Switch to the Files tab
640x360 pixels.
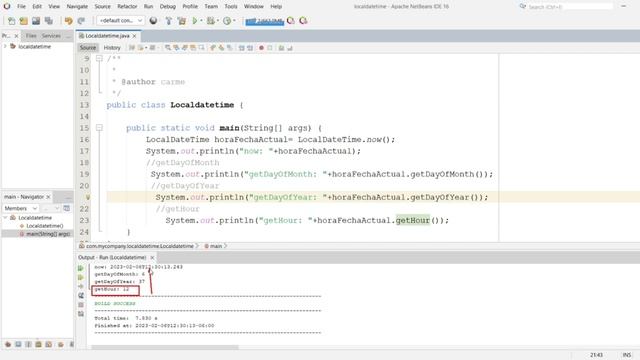click(31, 36)
